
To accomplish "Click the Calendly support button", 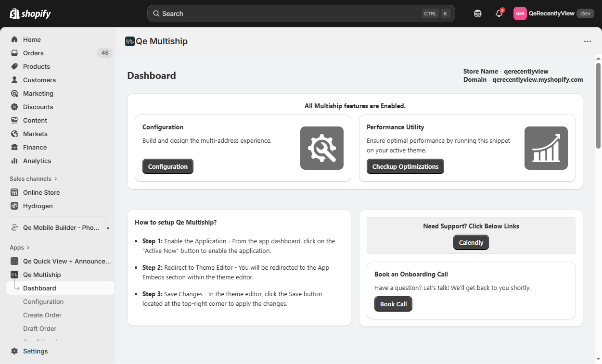I will coord(471,242).
